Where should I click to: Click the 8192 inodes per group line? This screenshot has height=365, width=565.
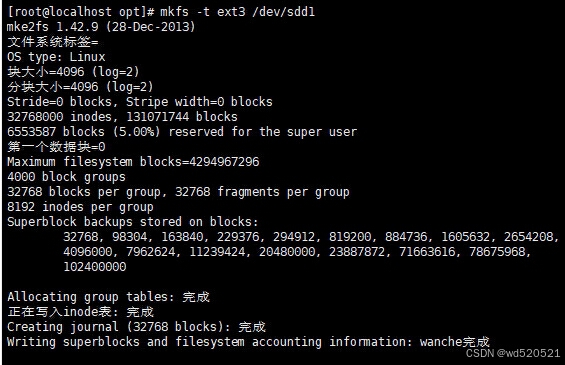point(80,207)
